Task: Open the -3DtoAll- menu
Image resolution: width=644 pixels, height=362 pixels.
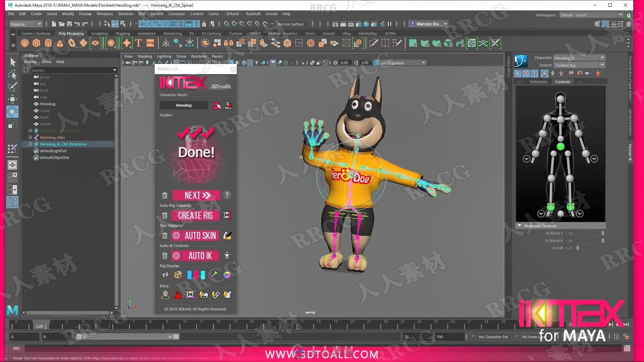Action: click(x=232, y=14)
